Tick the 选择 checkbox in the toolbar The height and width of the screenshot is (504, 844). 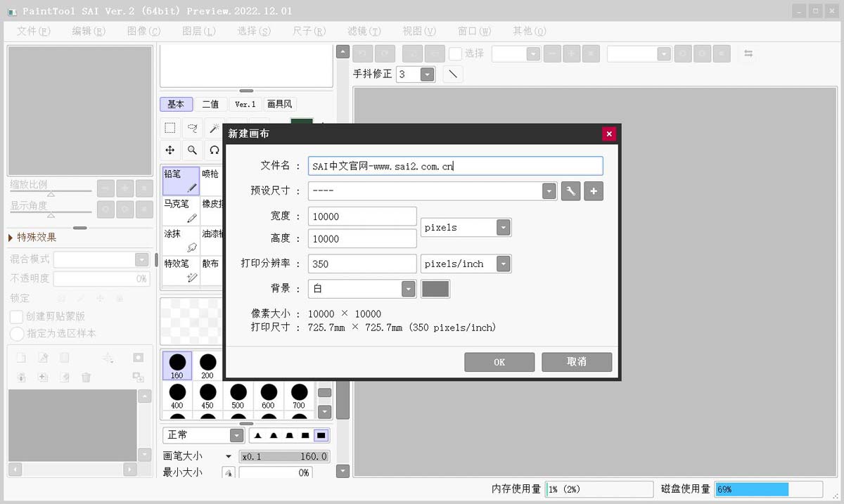click(455, 53)
